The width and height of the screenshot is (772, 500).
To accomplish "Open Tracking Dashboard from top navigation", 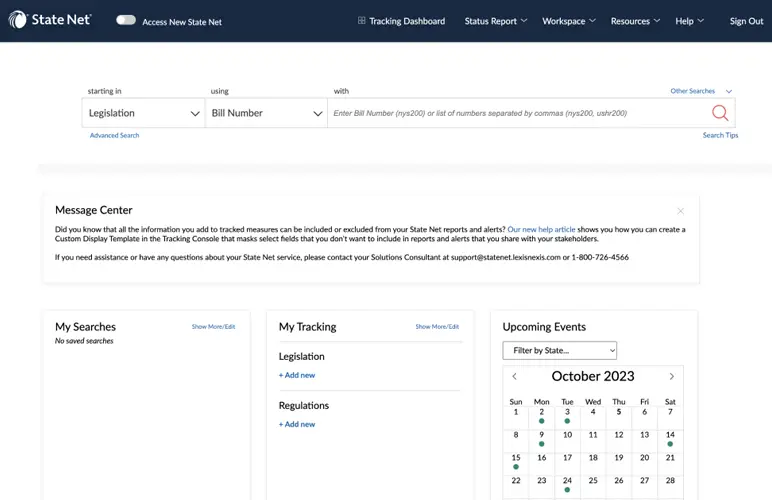I will 401,21.
